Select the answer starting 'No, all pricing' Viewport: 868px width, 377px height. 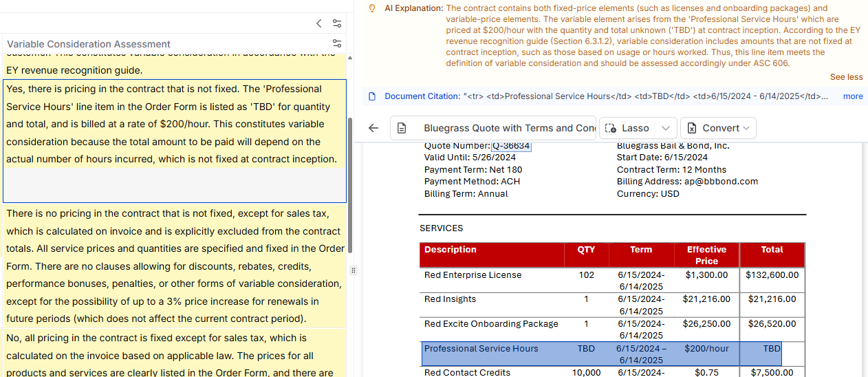pyautogui.click(x=175, y=353)
